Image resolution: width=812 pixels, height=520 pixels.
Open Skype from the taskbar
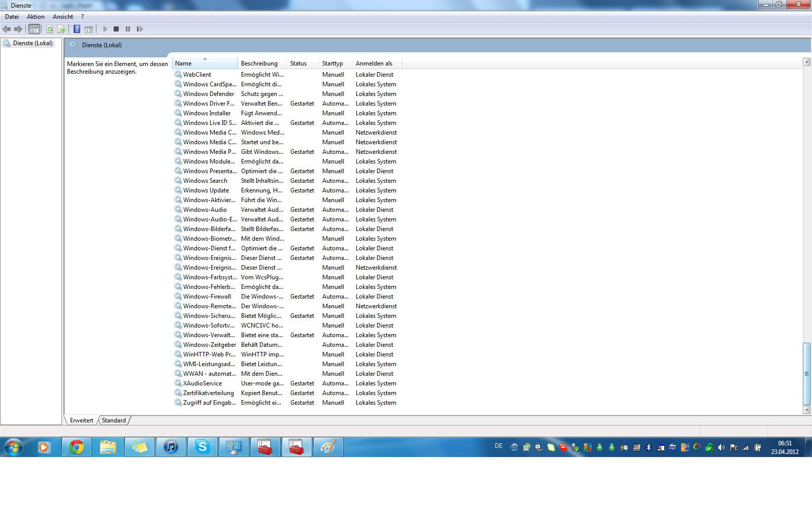click(202, 447)
